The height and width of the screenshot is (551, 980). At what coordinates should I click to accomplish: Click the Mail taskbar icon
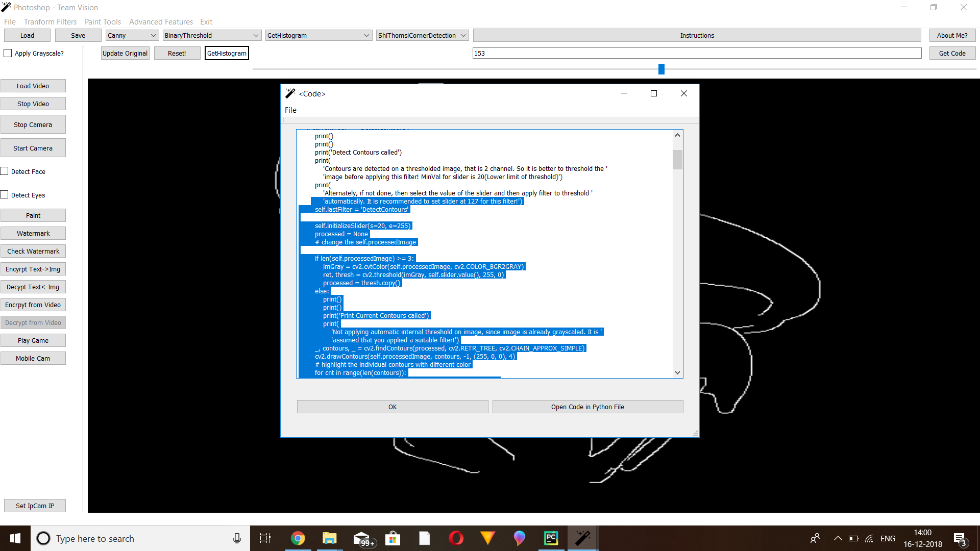tap(362, 538)
